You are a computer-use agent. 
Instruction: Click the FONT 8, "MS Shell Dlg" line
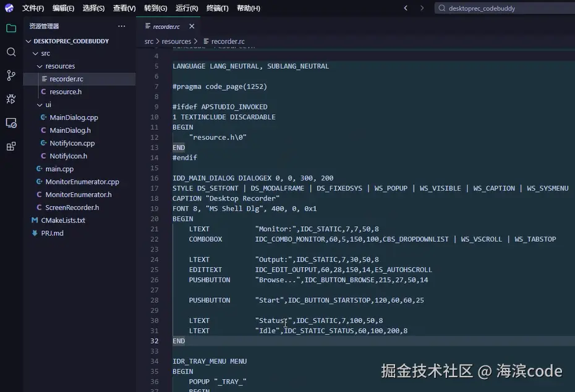245,208
